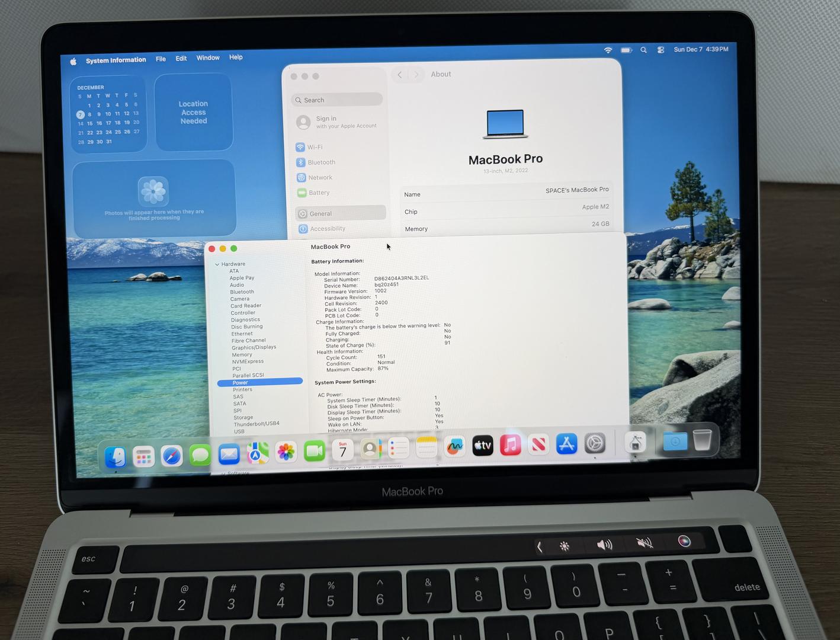This screenshot has height=640, width=840.
Task: Open the Mail app in the Dock
Action: (x=229, y=455)
